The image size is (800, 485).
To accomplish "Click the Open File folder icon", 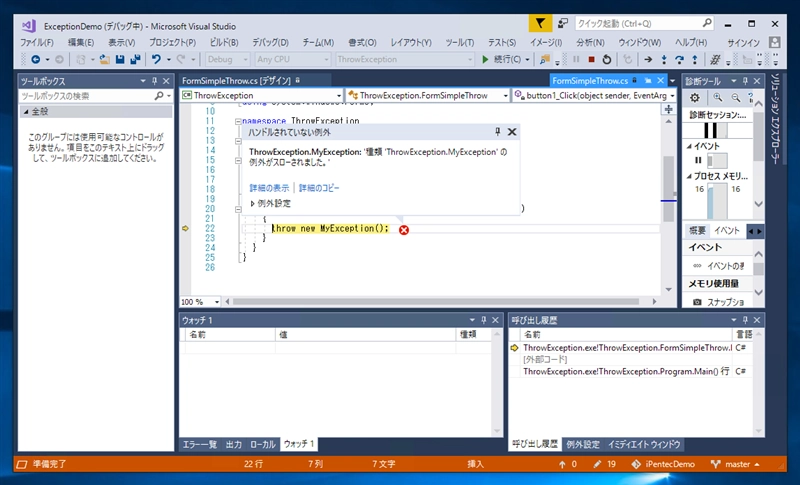I will tap(105, 60).
